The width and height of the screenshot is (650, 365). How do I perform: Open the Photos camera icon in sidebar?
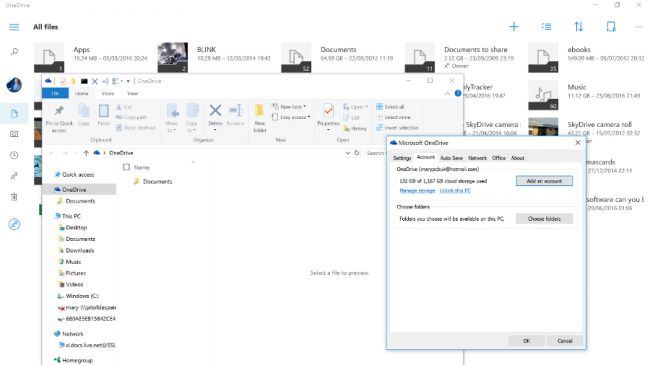14,134
